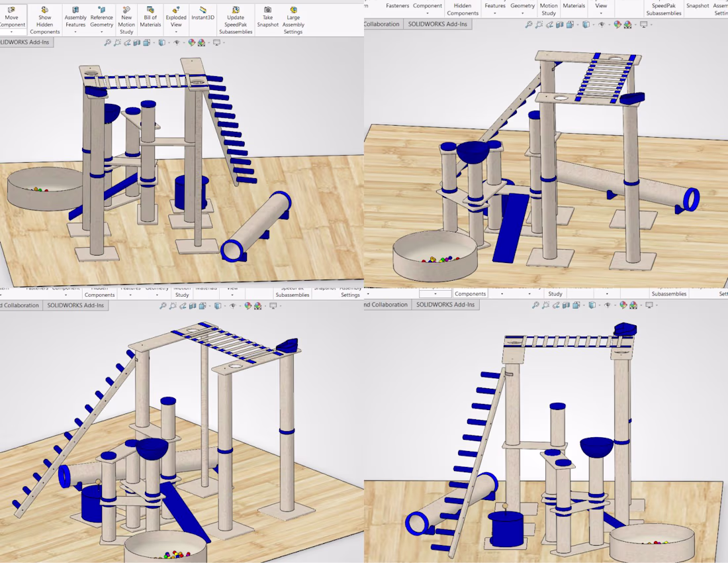Click Hidden Components in top-right window ribbon
Viewport: 728px width, 563px height.
463,9
